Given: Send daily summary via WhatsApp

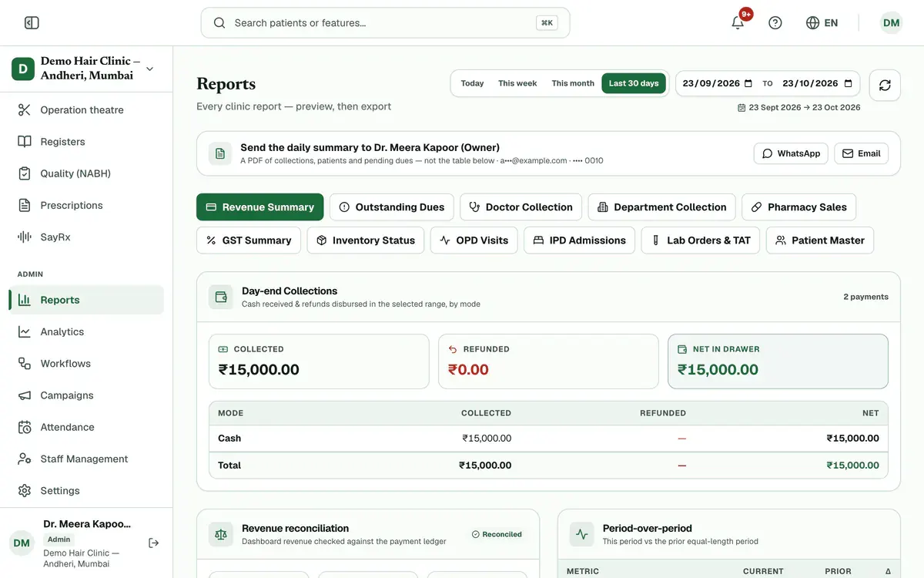Looking at the screenshot, I should [x=791, y=153].
